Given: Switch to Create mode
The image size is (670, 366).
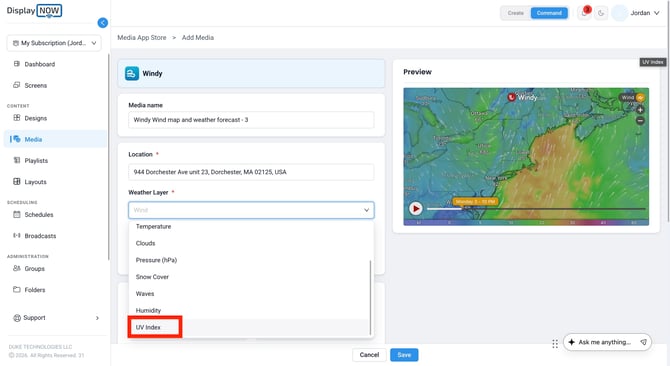Looking at the screenshot, I should tap(516, 13).
